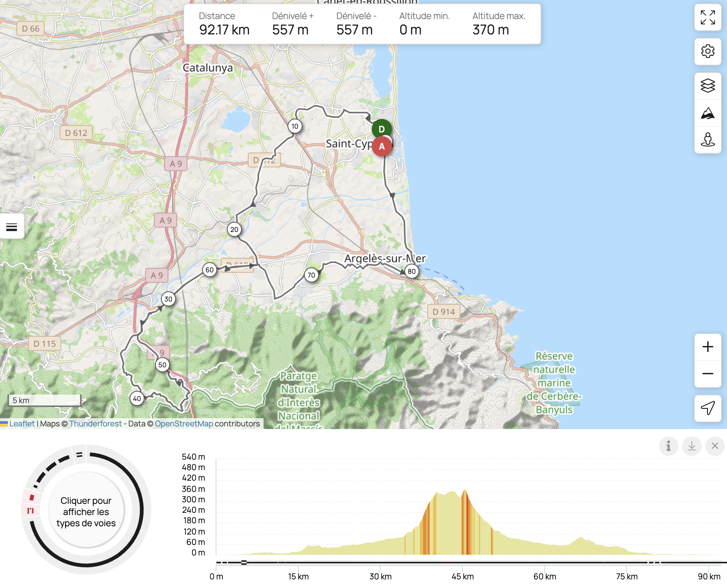Image resolution: width=727 pixels, height=588 pixels.
Task: Select the 50 km waypoint marker
Action: point(162,365)
